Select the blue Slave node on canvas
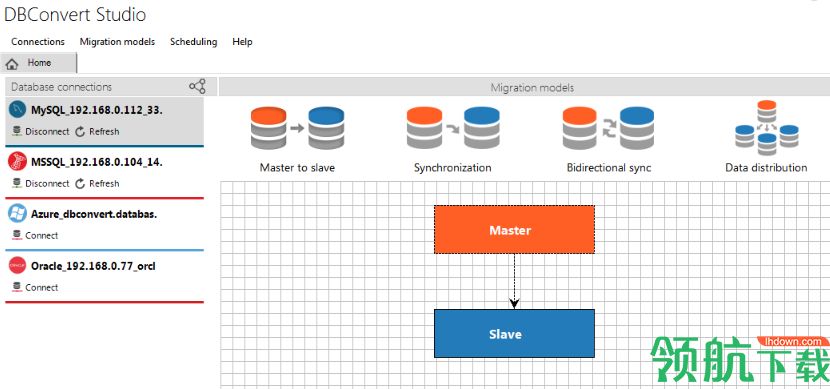The image size is (830, 389). click(x=514, y=333)
